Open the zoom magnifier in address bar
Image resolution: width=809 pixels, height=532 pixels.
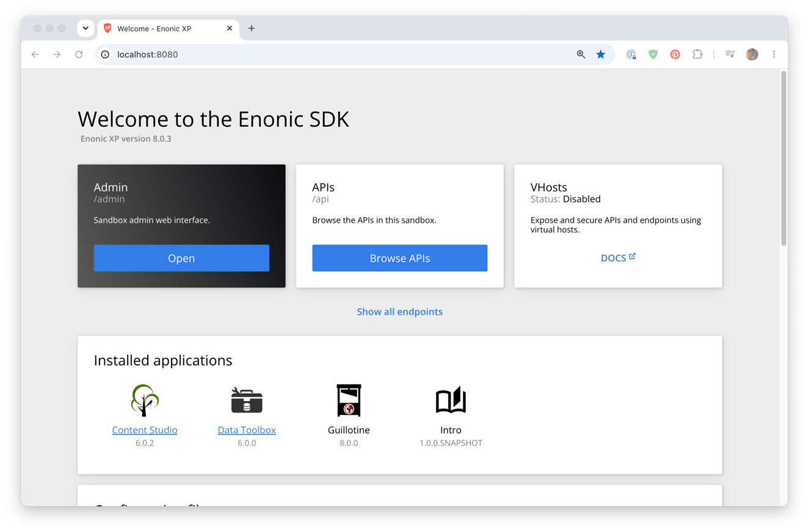point(581,54)
